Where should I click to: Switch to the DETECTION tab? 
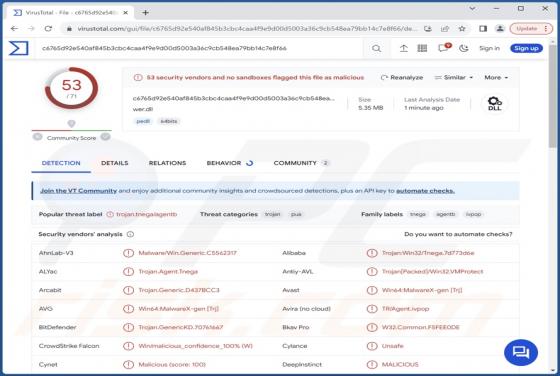click(61, 163)
